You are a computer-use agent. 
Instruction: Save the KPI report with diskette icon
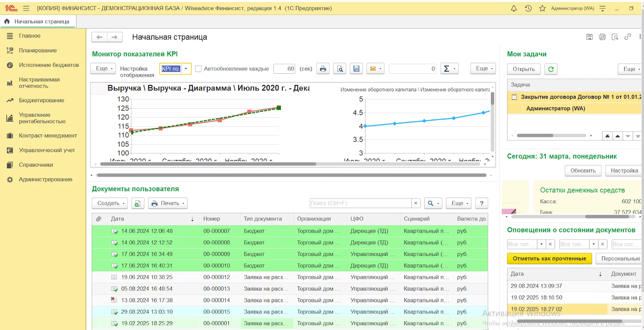point(356,69)
